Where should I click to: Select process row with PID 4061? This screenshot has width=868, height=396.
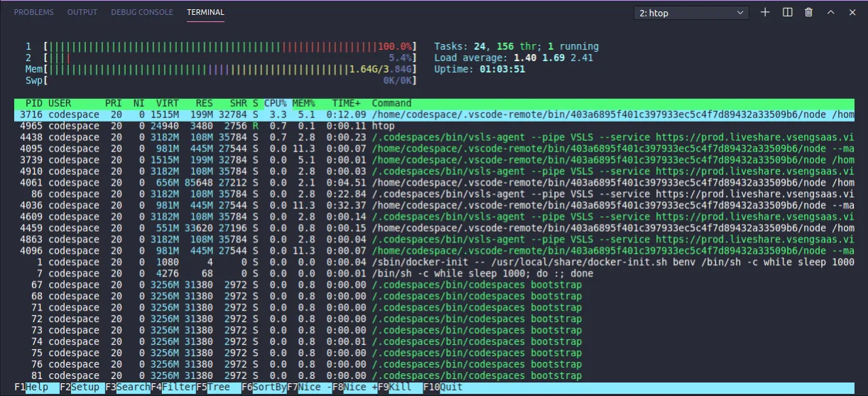[434, 183]
